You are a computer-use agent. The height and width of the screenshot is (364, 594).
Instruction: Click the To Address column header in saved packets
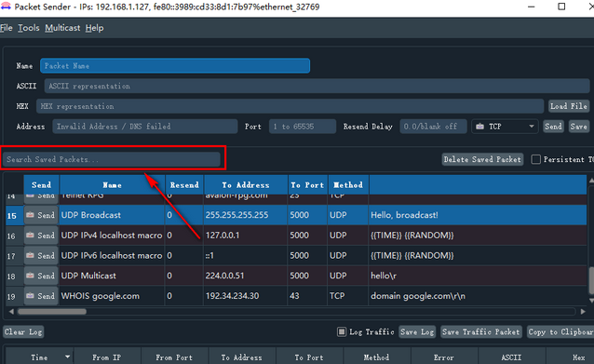(246, 185)
